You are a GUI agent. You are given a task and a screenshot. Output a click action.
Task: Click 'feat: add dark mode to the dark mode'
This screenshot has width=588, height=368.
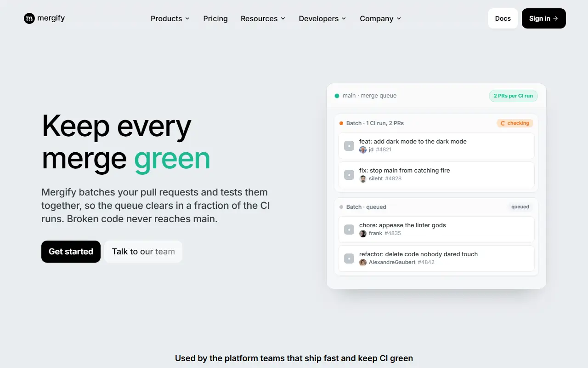413,142
